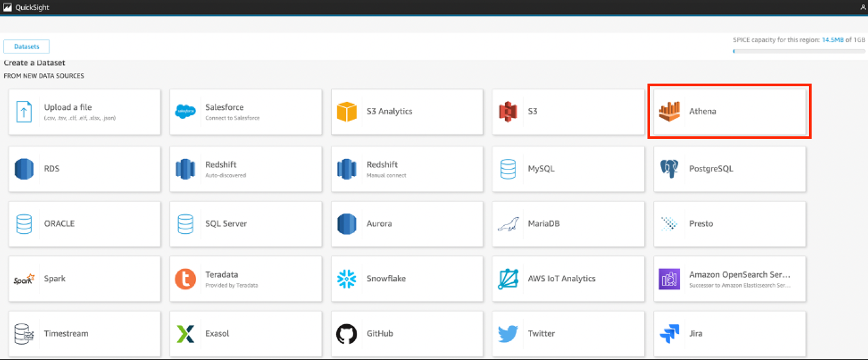The width and height of the screenshot is (868, 360).
Task: Click the AWS IoT Analytics icon
Action: [x=507, y=279]
